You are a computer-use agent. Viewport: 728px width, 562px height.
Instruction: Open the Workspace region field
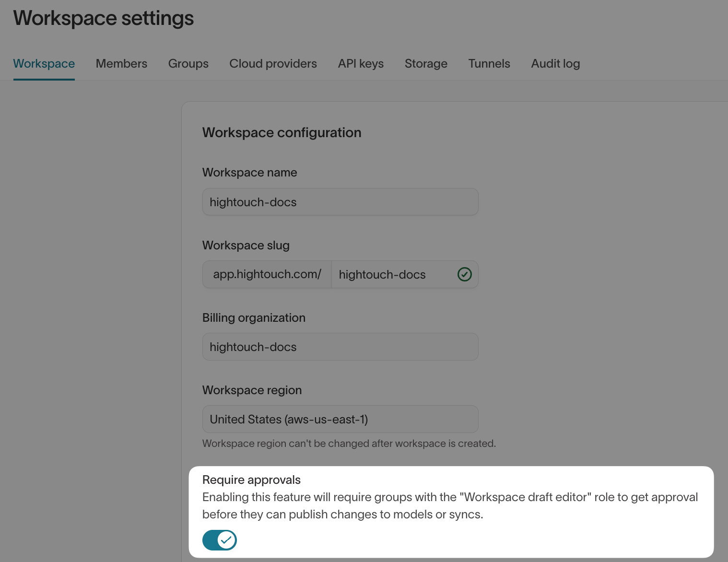[340, 419]
